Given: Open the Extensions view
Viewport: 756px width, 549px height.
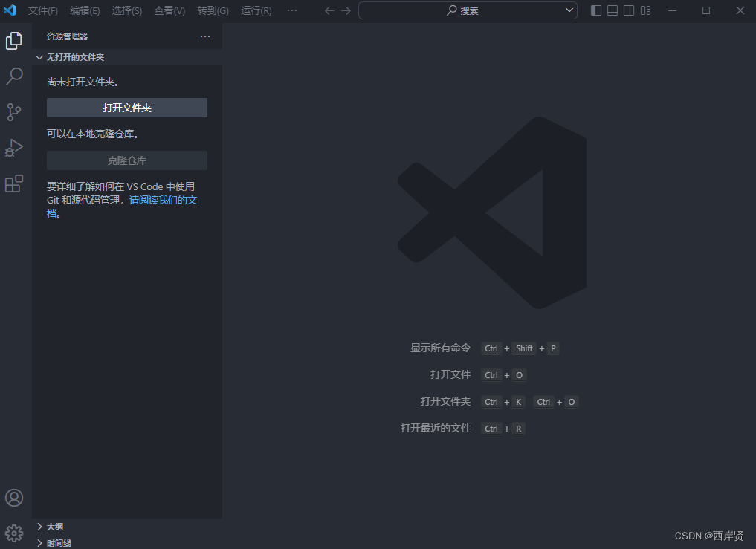Looking at the screenshot, I should coord(14,183).
